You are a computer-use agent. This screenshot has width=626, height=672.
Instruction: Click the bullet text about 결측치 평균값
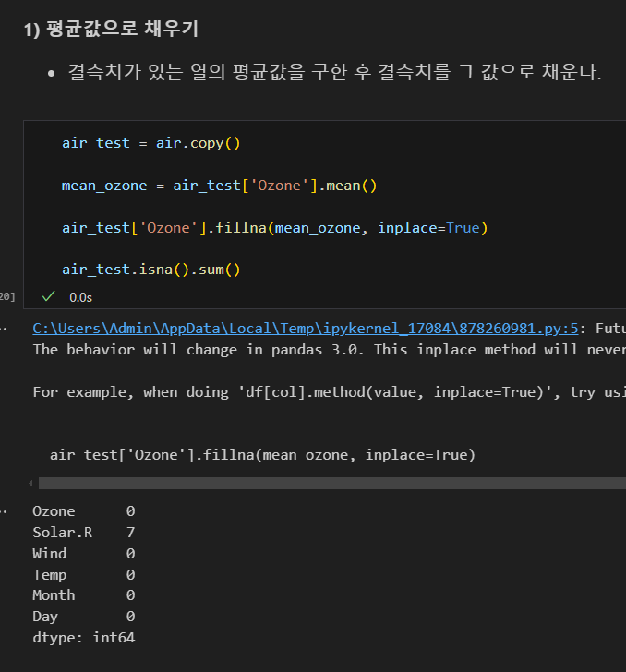point(335,72)
